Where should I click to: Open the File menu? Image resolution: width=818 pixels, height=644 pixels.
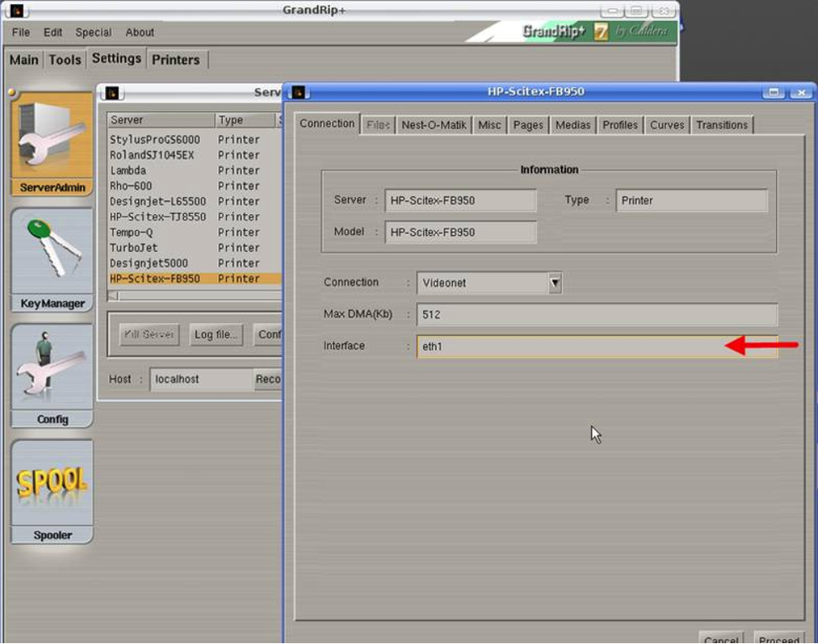tap(21, 33)
